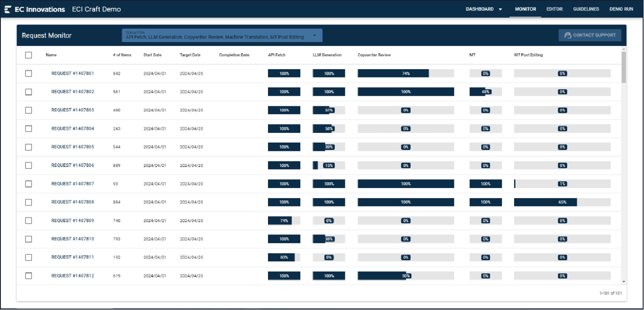Switch to the Monitor tab

525,9
